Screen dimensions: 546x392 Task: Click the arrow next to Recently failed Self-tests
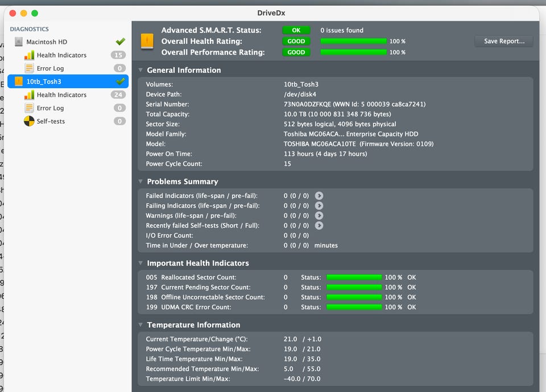(319, 225)
